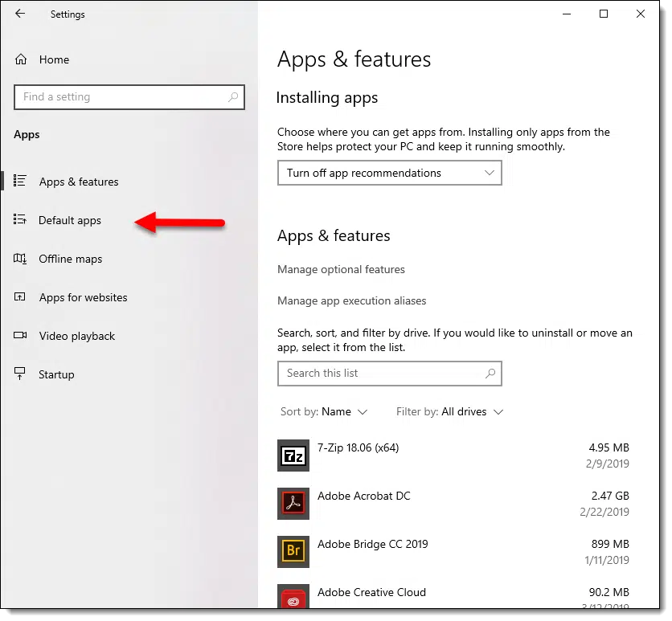Click the 2/22/2019 install date

(604, 512)
